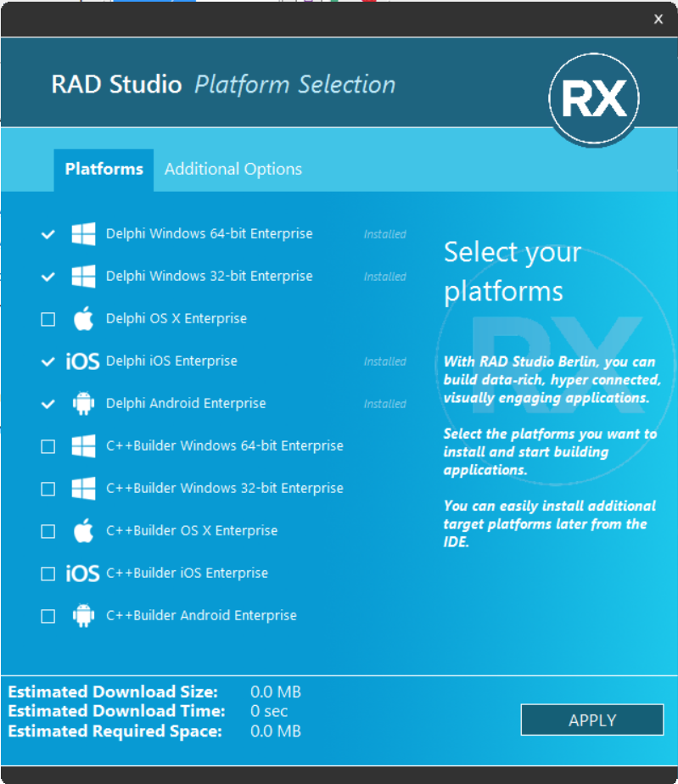This screenshot has width=678, height=784.
Task: Select C++Builder Windows 32-bit Enterprise label
Action: [x=225, y=488]
